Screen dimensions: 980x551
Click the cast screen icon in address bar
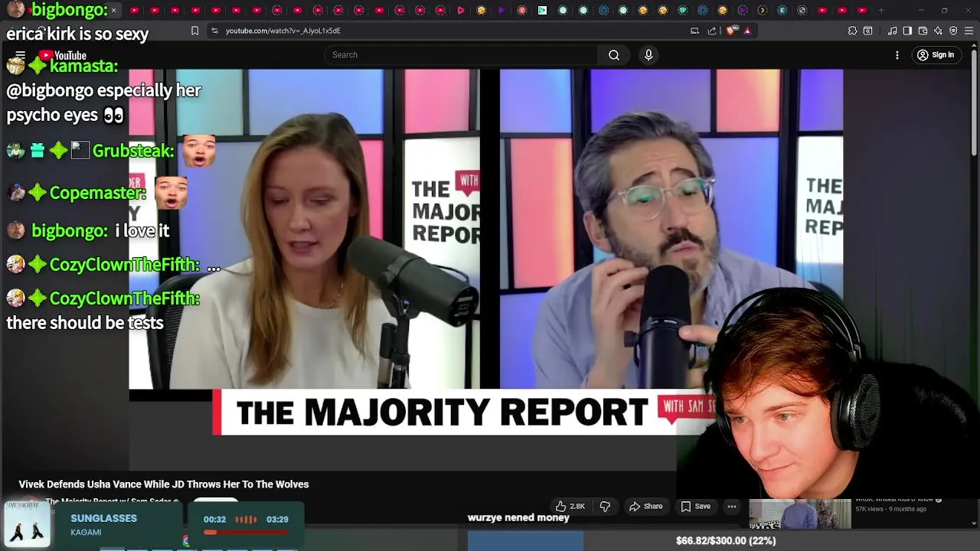(x=694, y=31)
